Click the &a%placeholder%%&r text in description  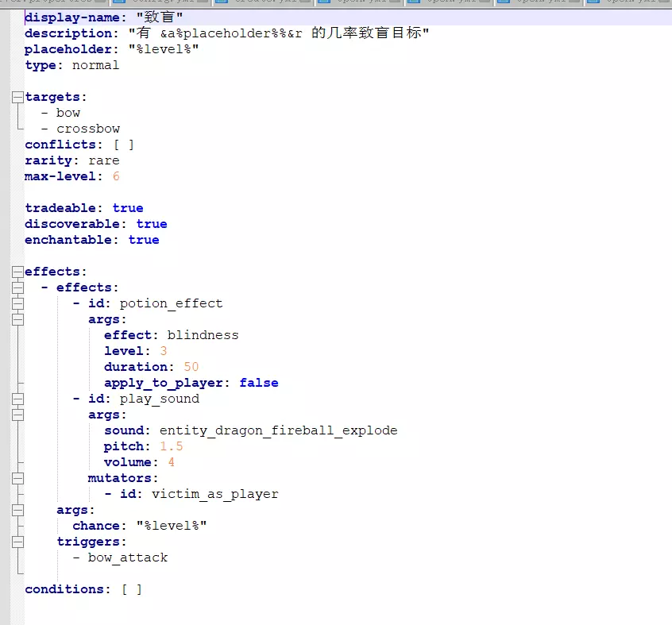[x=231, y=33]
